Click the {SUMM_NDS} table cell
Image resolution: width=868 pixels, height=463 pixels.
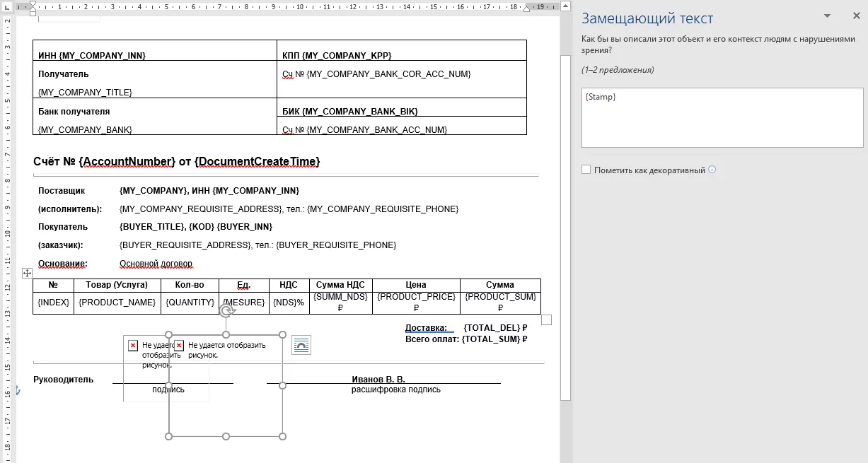tap(340, 303)
